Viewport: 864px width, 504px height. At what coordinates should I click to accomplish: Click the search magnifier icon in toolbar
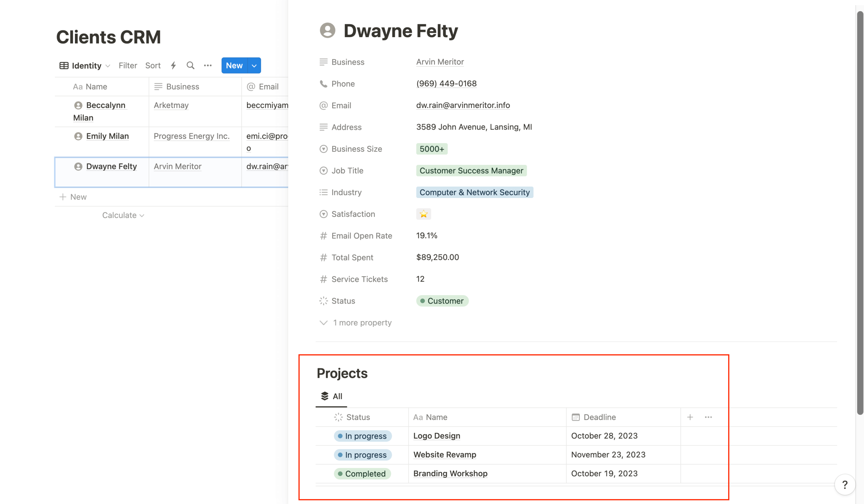pos(190,65)
